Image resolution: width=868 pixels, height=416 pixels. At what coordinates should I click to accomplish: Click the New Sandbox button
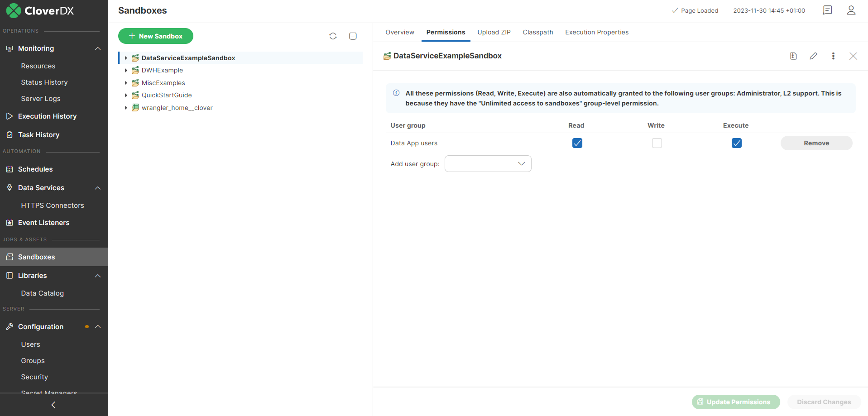(155, 36)
